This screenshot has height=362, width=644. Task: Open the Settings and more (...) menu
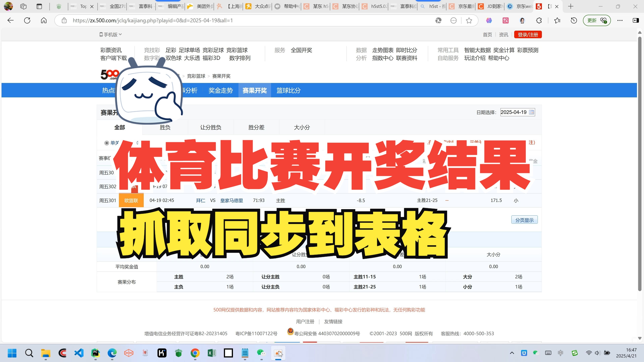tap(620, 20)
